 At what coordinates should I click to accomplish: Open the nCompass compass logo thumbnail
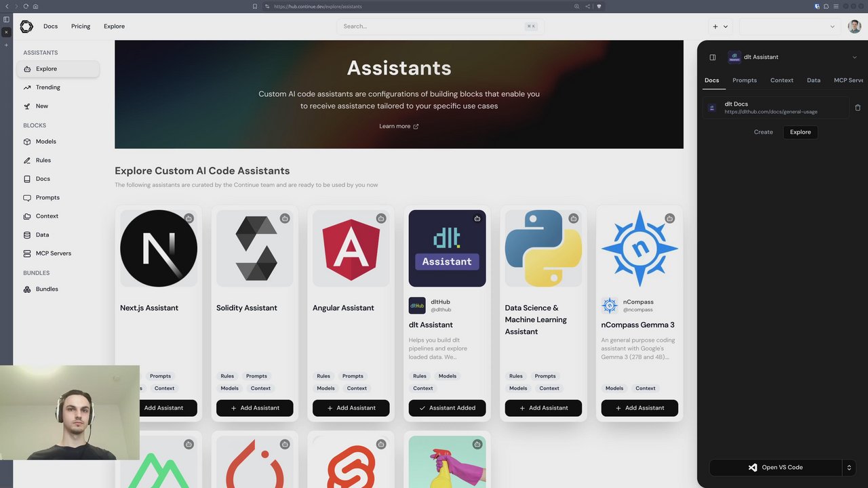tap(639, 248)
